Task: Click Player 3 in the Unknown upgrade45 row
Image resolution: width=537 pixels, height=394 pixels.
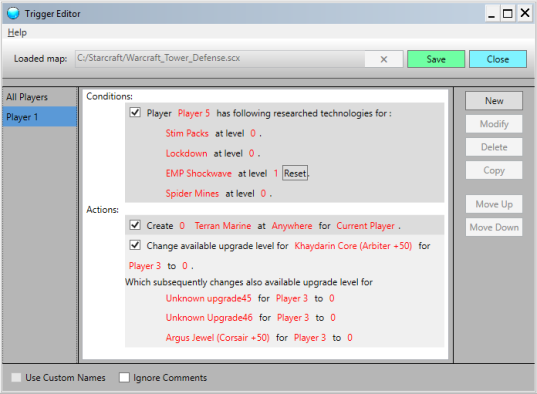Action: pos(292,298)
